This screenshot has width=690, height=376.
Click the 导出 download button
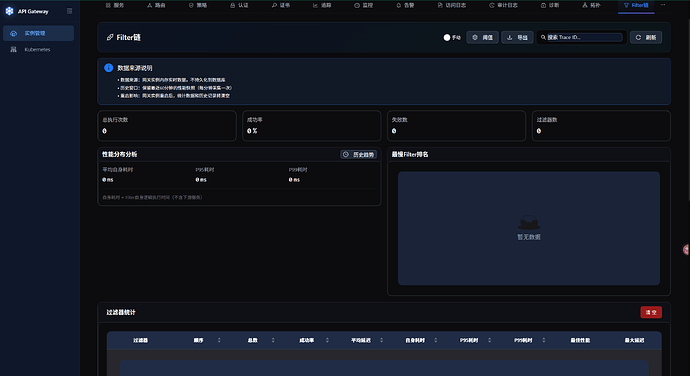pyautogui.click(x=517, y=37)
